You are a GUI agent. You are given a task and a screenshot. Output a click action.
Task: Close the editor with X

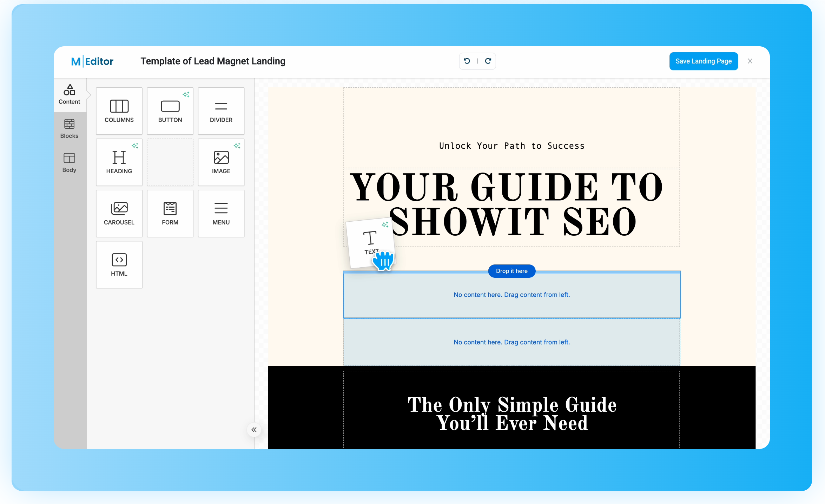(x=750, y=61)
